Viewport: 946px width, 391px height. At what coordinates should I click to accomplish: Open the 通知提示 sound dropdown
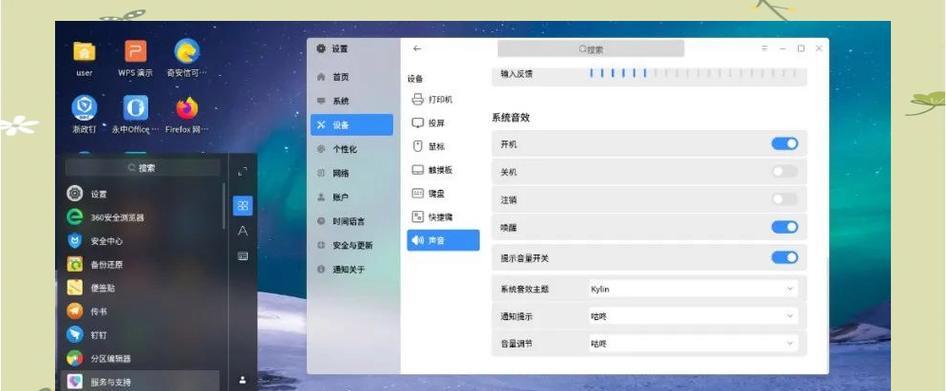click(693, 316)
